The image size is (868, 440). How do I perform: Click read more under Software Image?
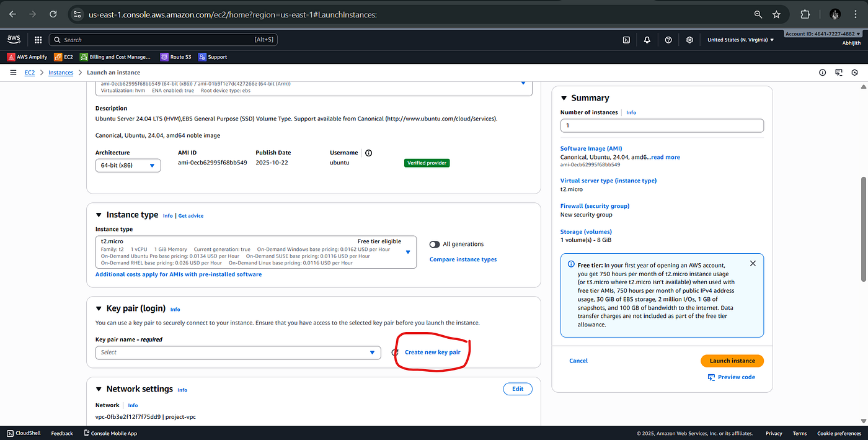(665, 157)
